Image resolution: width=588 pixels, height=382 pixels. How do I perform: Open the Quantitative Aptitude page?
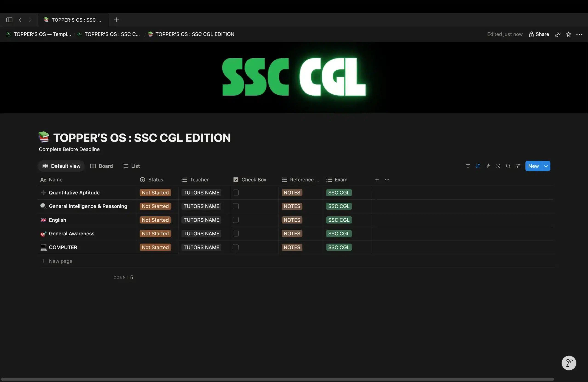click(x=74, y=192)
